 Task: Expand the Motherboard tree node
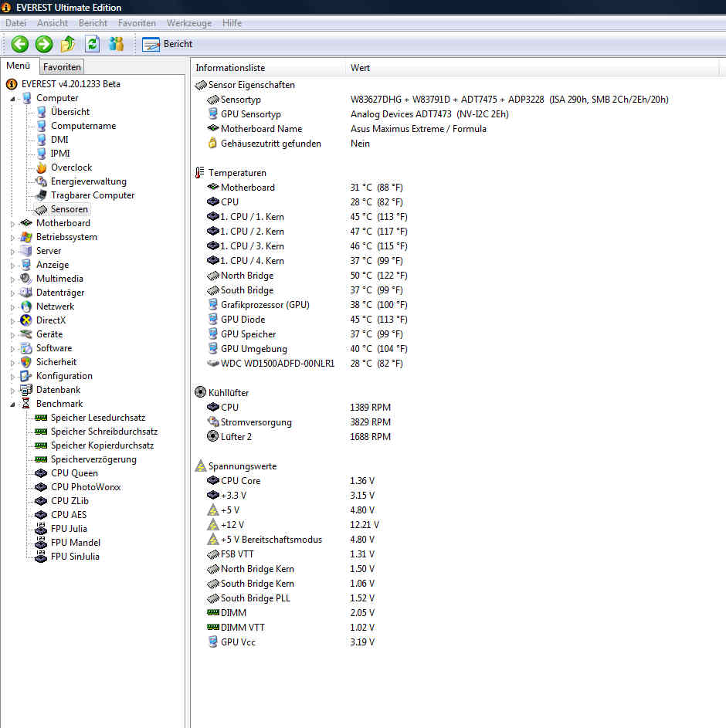(12, 224)
